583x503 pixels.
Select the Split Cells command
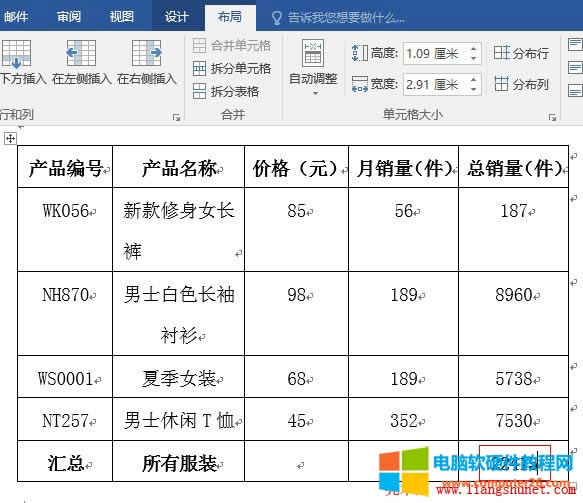click(232, 69)
